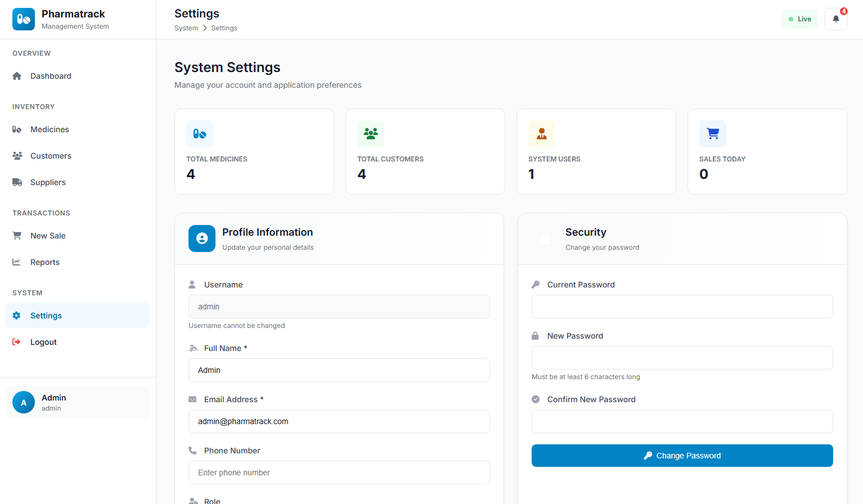Focus the Current Password field
Image resolution: width=863 pixels, height=504 pixels.
[x=682, y=307]
